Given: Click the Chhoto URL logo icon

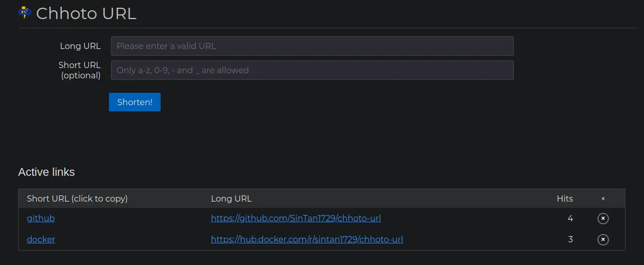Looking at the screenshot, I should click(x=25, y=12).
